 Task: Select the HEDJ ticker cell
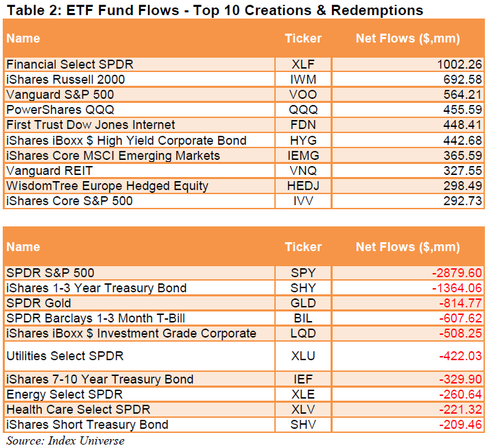302,186
